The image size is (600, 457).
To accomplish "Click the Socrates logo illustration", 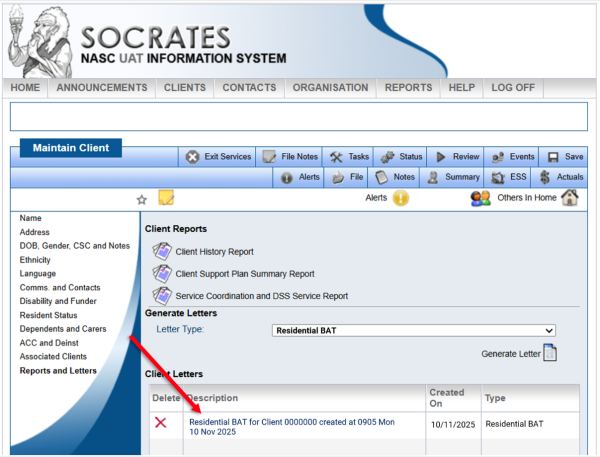I will (x=41, y=41).
